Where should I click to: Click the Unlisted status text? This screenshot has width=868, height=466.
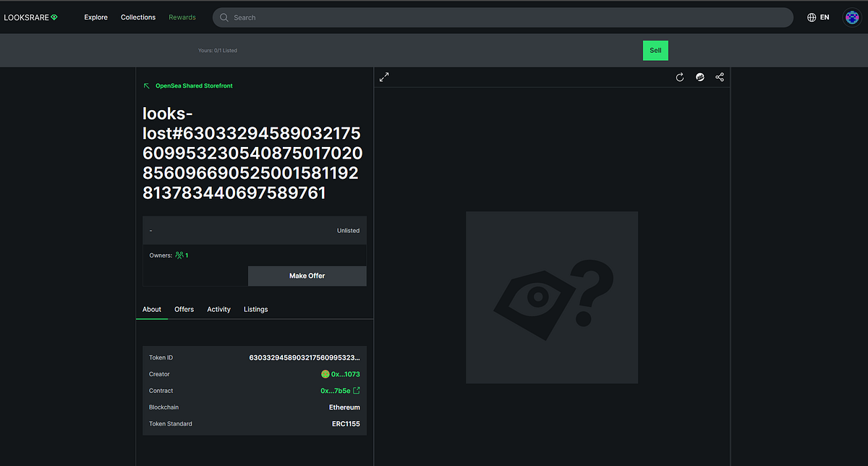(348, 231)
